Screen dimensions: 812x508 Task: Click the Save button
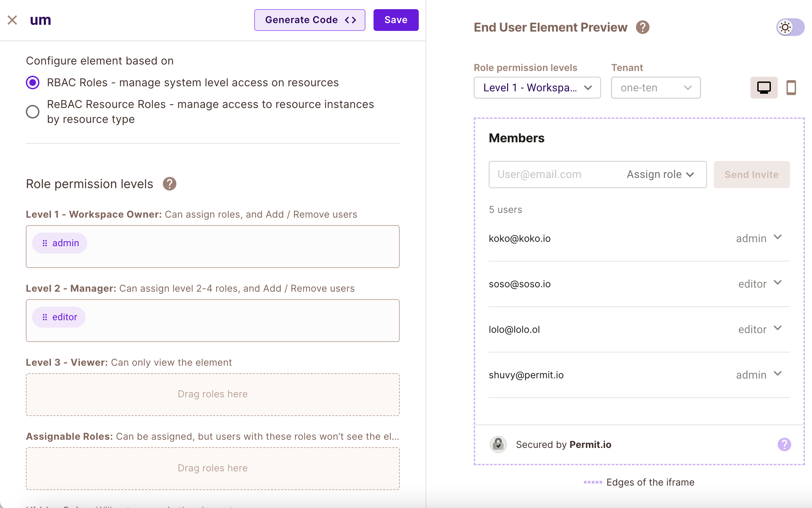[396, 20]
